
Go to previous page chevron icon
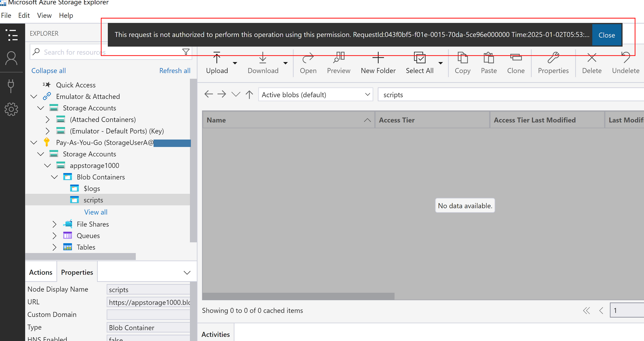click(601, 311)
